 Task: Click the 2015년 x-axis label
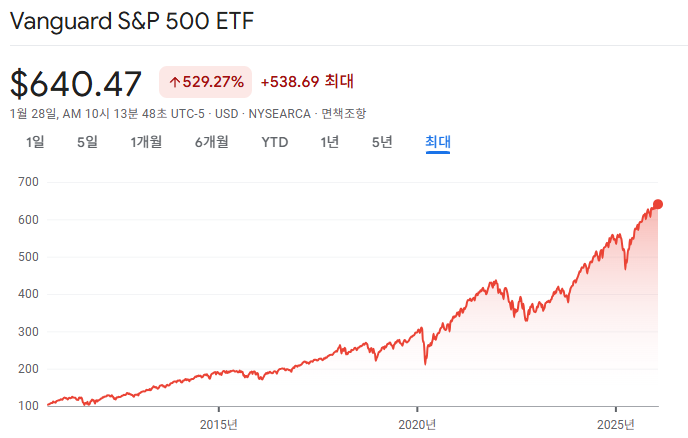[218, 425]
